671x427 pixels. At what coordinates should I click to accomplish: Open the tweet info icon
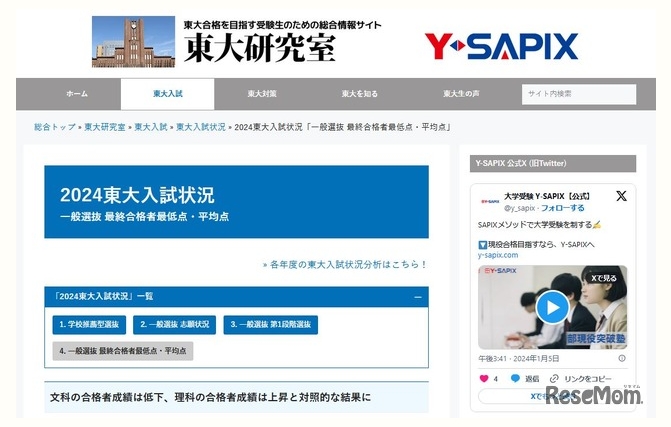622,358
